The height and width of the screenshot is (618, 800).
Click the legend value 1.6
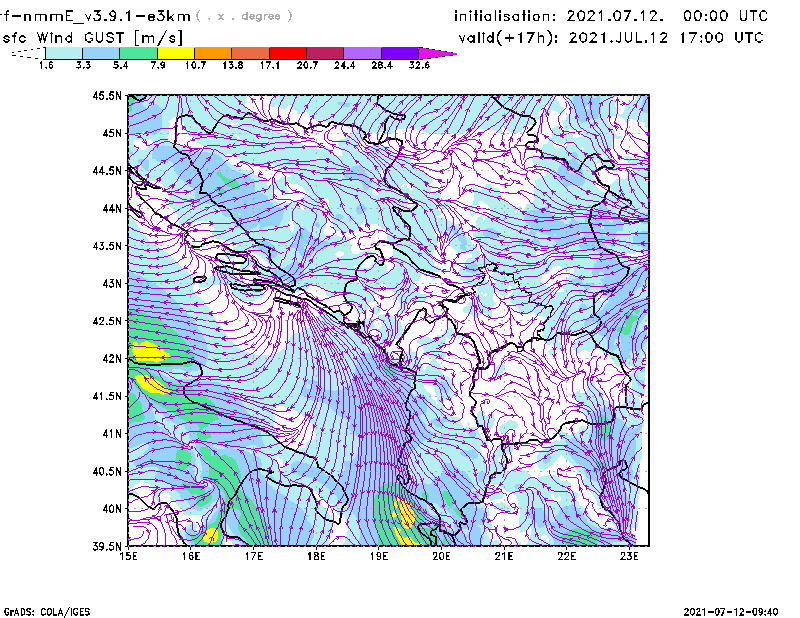pyautogui.click(x=46, y=65)
